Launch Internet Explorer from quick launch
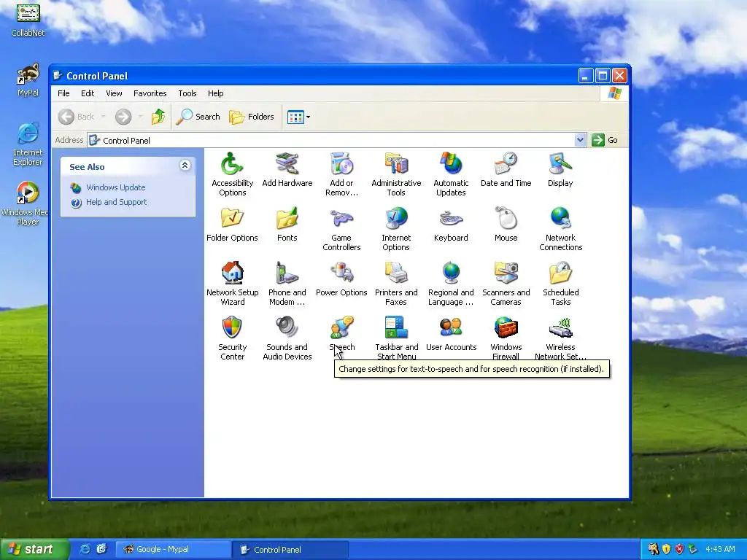This screenshot has width=747, height=560. click(x=85, y=549)
